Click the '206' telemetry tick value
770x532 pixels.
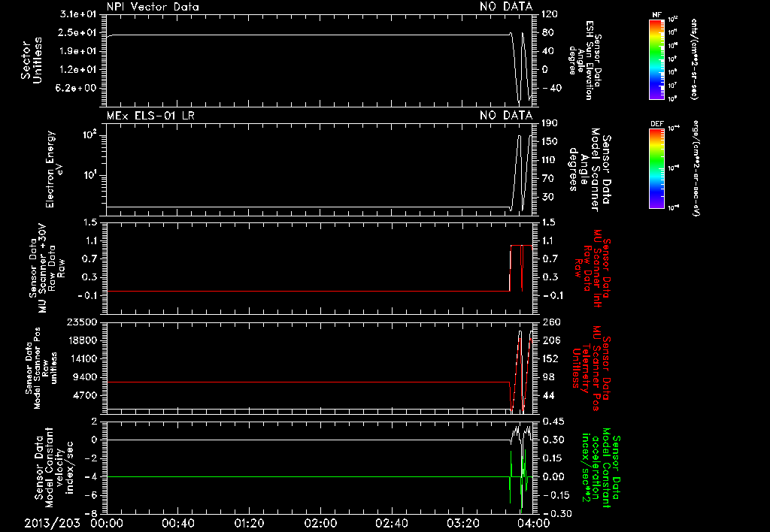(550, 340)
